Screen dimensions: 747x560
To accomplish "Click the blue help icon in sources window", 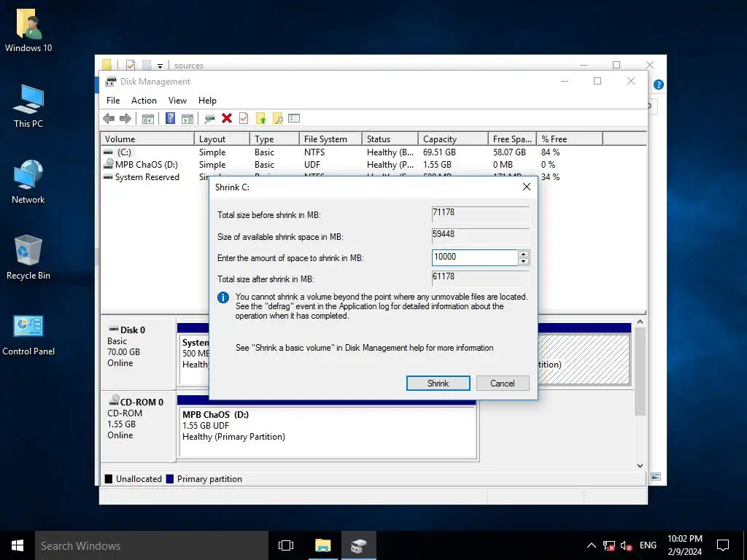I will 659,85.
